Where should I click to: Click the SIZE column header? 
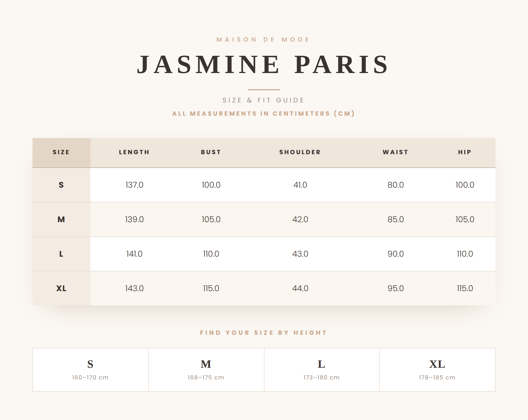[61, 152]
